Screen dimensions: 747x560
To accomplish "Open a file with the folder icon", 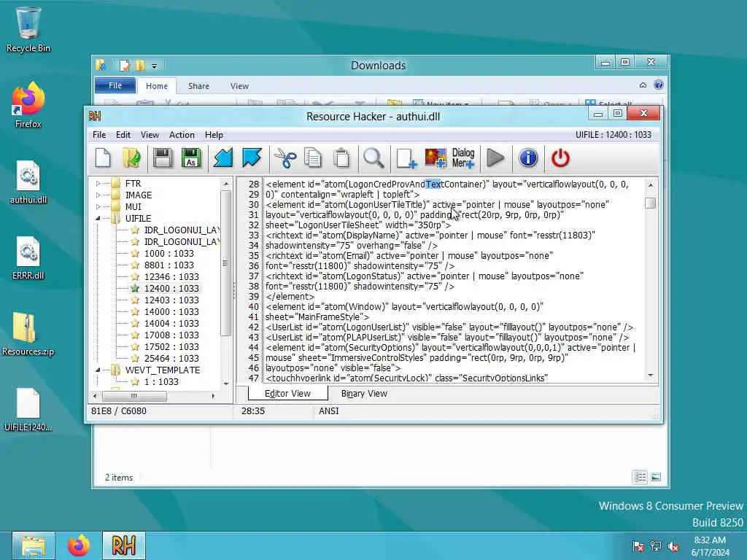I will pos(131,158).
